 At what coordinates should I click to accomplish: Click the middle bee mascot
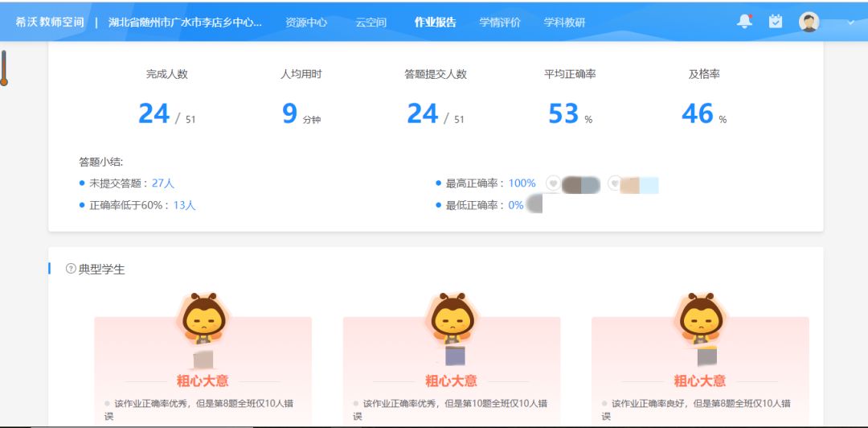pyautogui.click(x=452, y=317)
